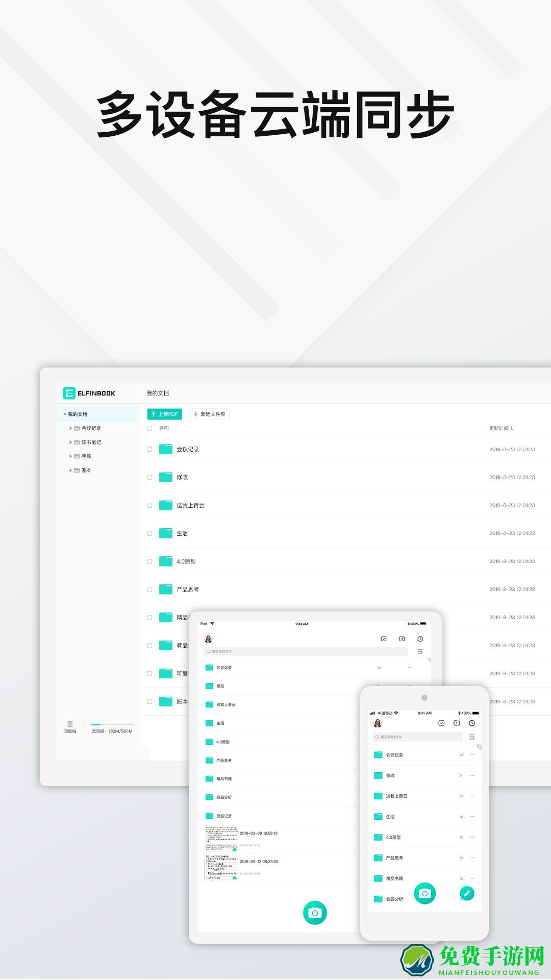
Task: Click the 上传PDF upload button
Action: point(164,414)
